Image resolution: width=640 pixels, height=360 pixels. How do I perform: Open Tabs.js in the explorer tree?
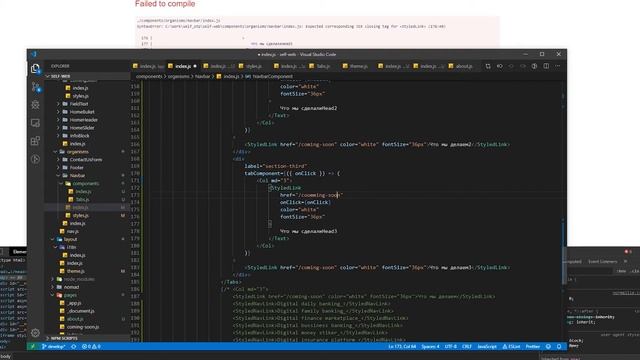click(82, 200)
